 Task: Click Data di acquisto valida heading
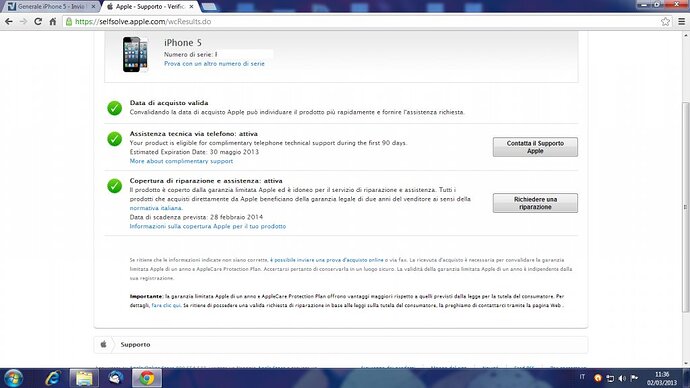click(x=169, y=103)
